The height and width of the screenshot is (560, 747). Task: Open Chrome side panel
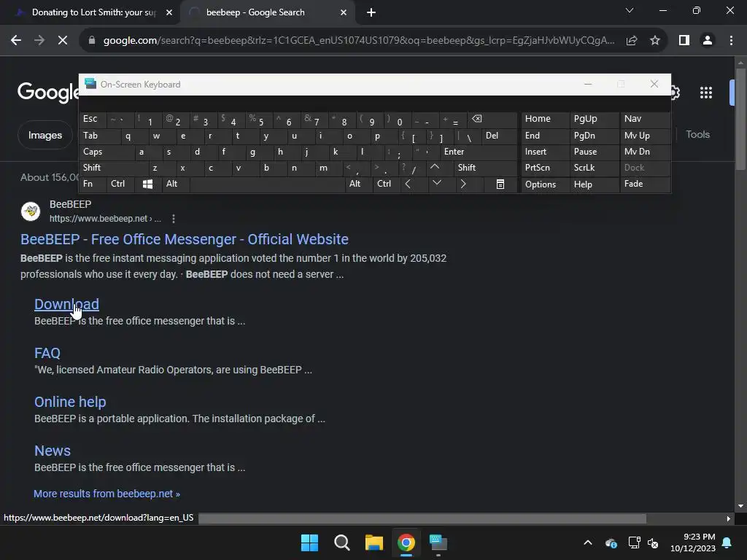tap(684, 41)
